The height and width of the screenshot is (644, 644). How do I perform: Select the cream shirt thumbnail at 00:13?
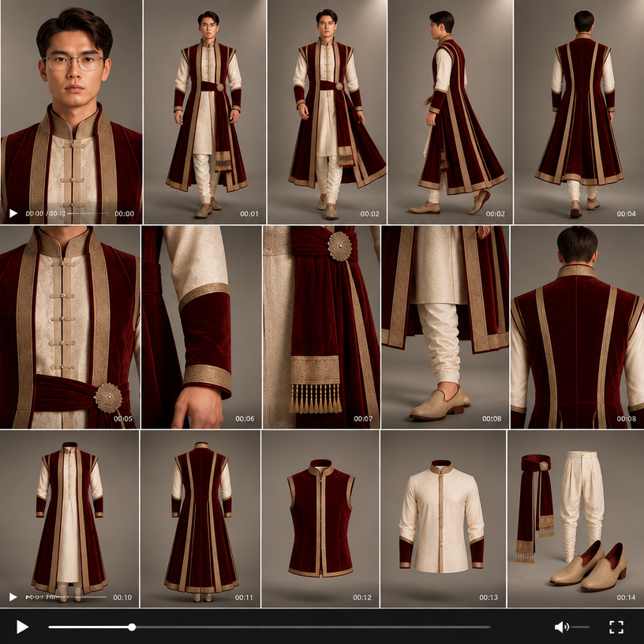pyautogui.click(x=444, y=519)
